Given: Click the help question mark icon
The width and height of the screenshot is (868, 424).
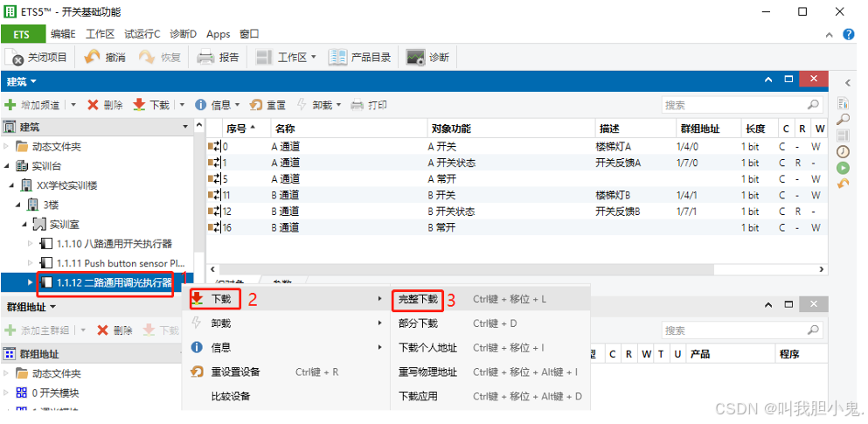Looking at the screenshot, I should [848, 34].
